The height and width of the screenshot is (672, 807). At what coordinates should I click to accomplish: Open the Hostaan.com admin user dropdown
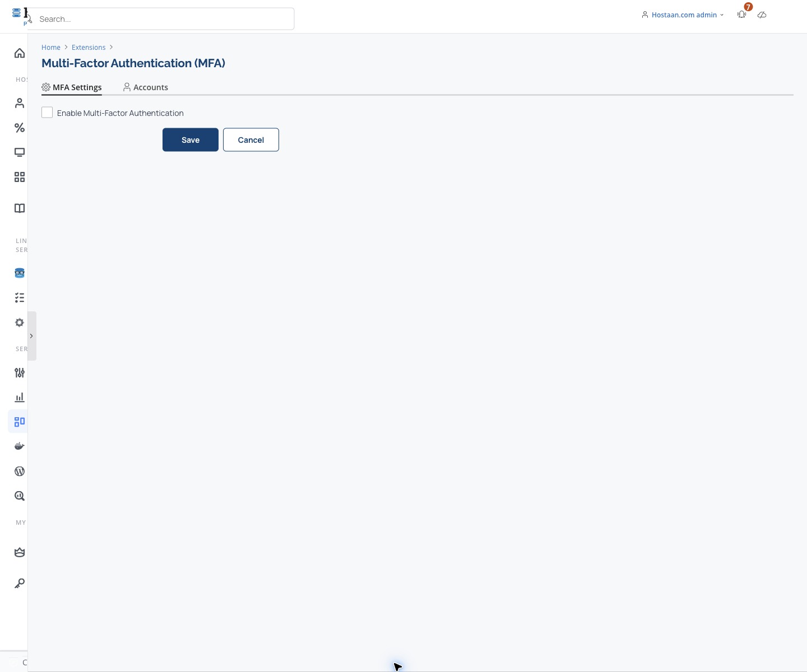(x=683, y=15)
